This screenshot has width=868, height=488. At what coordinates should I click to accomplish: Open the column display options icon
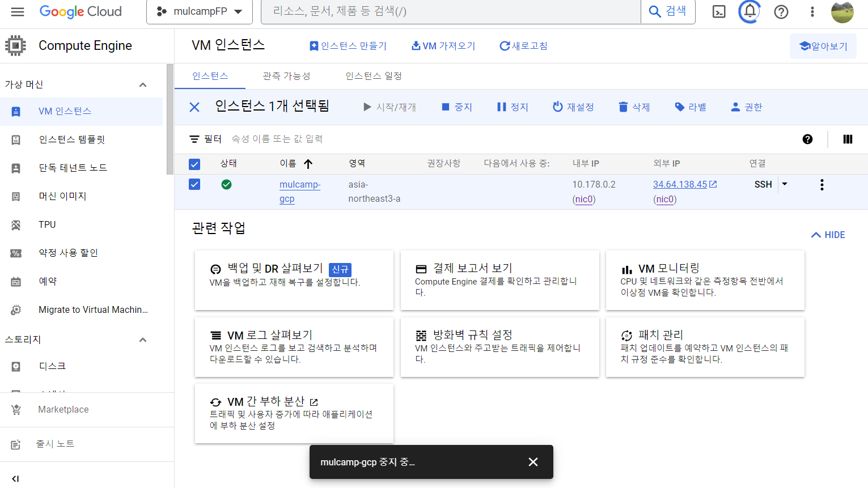pyautogui.click(x=848, y=139)
